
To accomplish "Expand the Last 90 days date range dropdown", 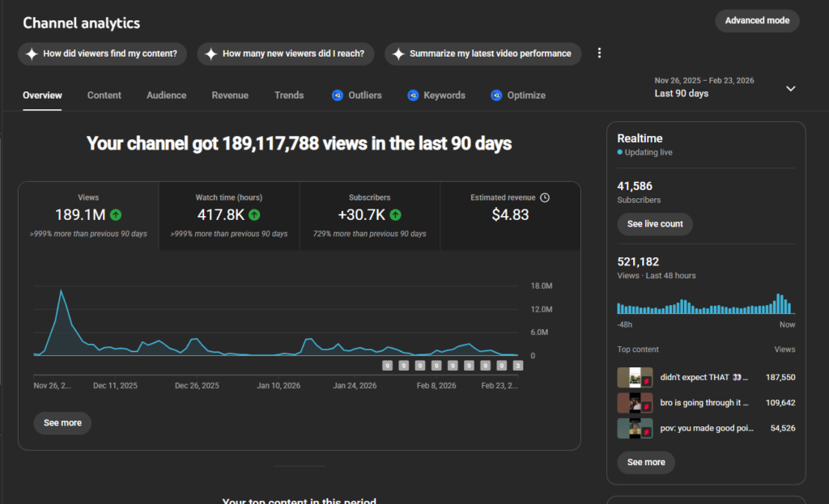I will (791, 88).
